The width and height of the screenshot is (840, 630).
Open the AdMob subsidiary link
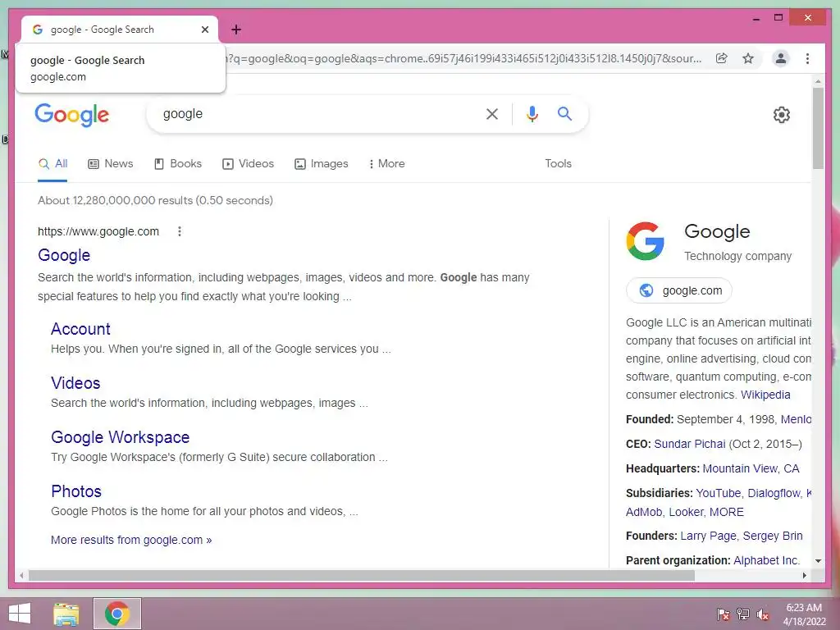[x=644, y=512]
